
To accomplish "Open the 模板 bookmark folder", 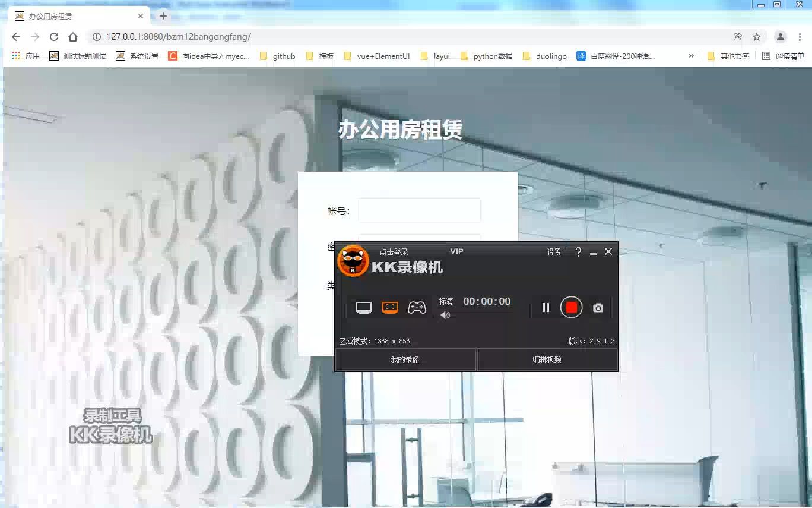I will click(x=319, y=56).
